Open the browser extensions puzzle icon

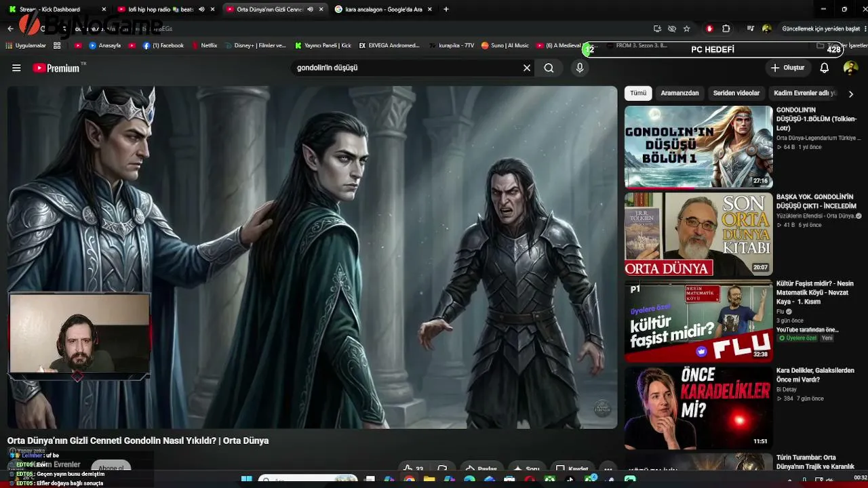coord(726,28)
